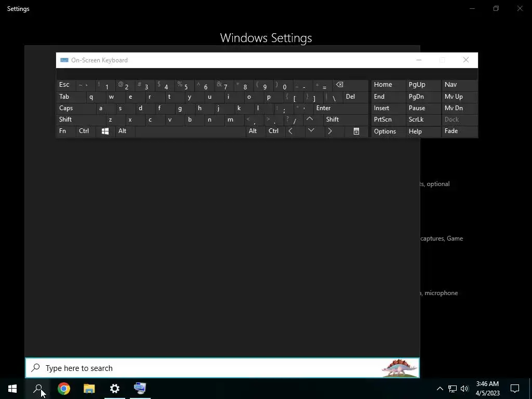
Task: Open the Action Center notifications icon
Action: (x=515, y=389)
